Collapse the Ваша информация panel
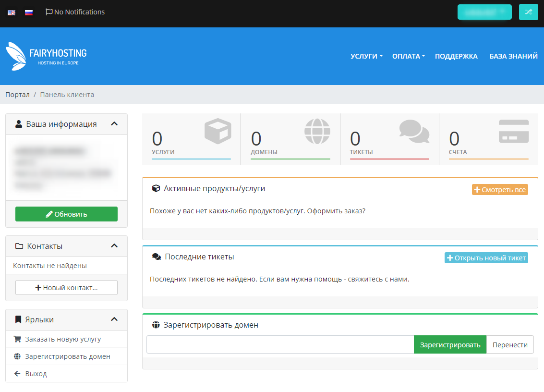Image resolution: width=544 pixels, height=392 pixels. [114, 124]
